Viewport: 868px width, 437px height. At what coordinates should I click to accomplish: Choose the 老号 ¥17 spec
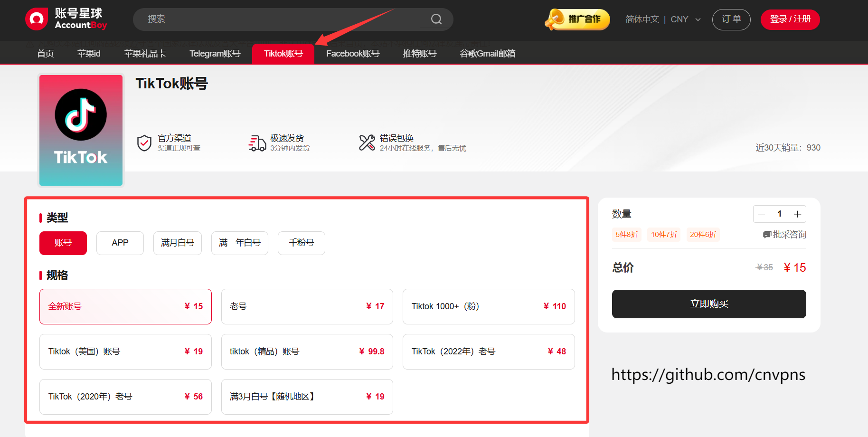click(307, 307)
